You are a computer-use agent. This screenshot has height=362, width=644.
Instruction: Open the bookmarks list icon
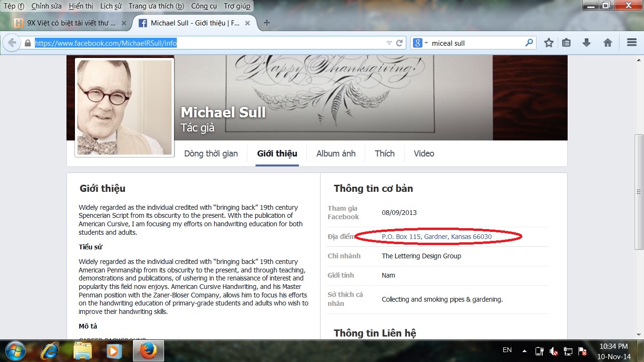click(567, 43)
